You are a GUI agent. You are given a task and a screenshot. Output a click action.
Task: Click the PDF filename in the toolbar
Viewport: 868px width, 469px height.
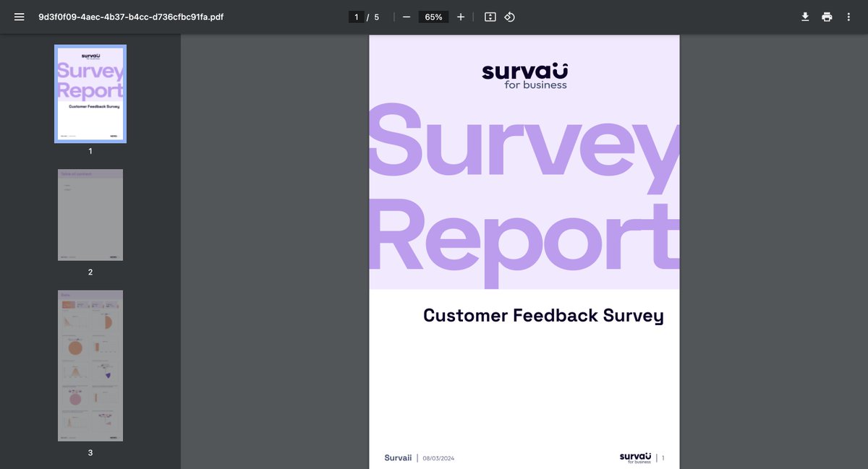tap(131, 17)
